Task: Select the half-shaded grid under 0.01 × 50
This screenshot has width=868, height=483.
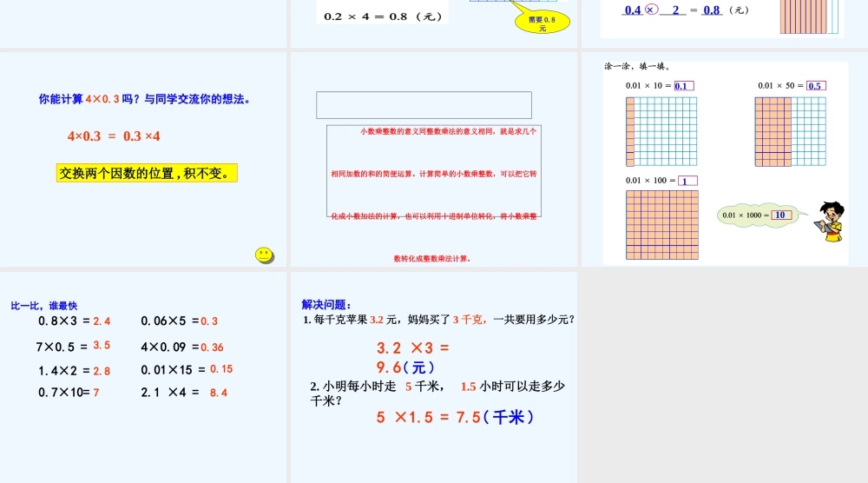Action: [790, 132]
